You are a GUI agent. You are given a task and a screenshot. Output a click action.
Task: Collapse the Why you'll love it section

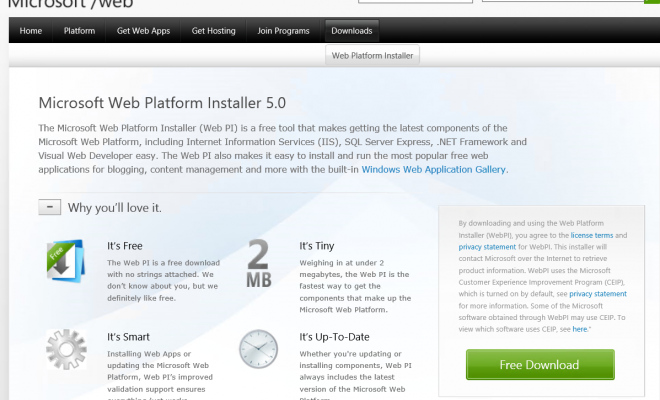pos(50,207)
